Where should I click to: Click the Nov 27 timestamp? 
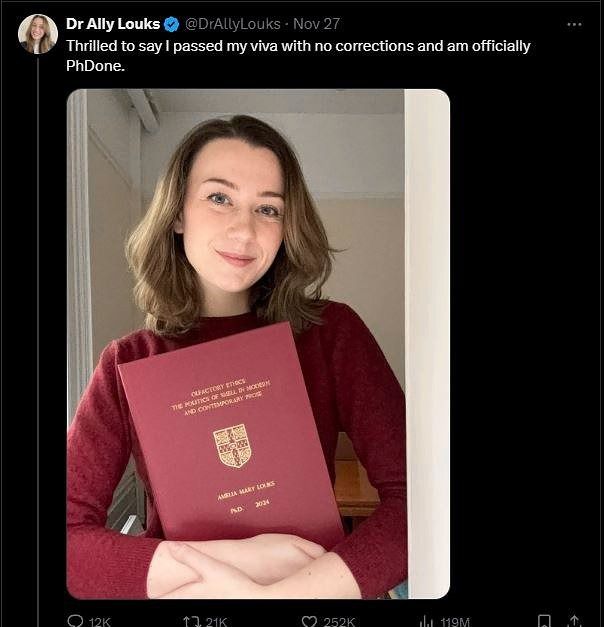(316, 24)
